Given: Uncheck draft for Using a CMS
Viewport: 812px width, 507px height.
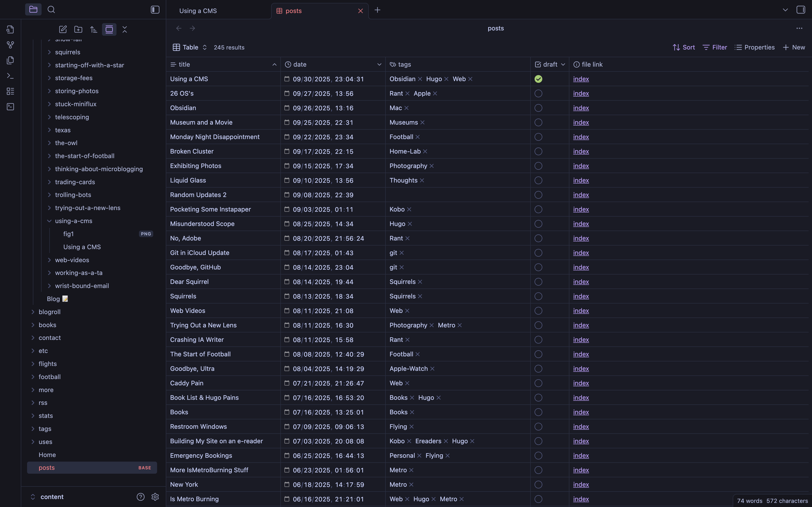Looking at the screenshot, I should tap(538, 79).
